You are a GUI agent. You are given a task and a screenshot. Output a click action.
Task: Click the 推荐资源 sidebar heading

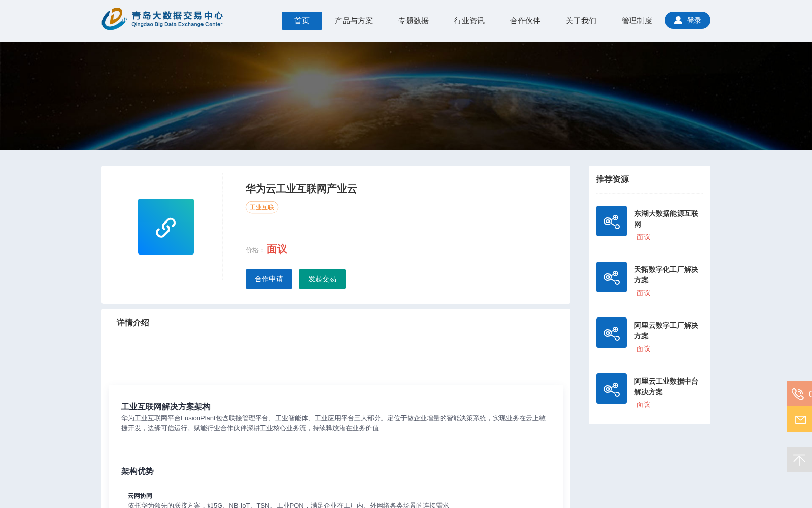[613, 179]
